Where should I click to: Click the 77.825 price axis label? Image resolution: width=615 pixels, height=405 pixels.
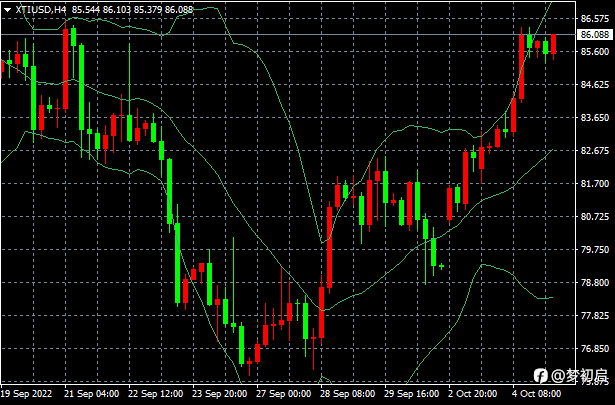(x=595, y=316)
